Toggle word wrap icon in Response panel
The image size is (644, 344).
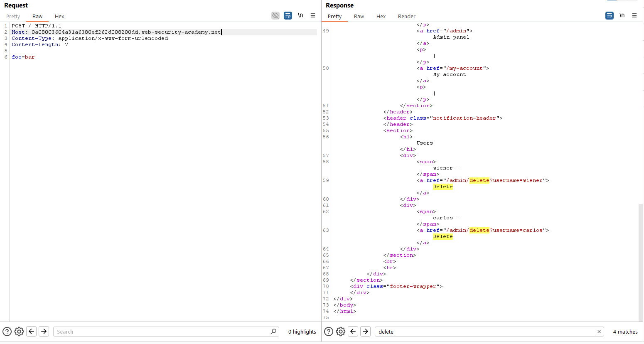(x=610, y=16)
